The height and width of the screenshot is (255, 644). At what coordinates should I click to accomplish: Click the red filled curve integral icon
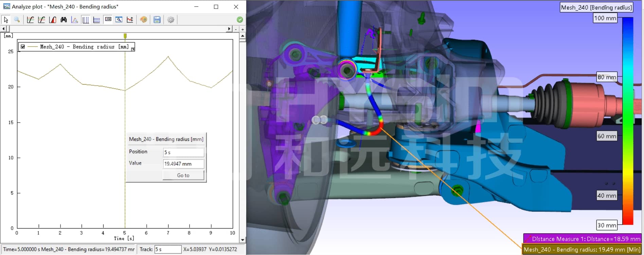(52, 20)
